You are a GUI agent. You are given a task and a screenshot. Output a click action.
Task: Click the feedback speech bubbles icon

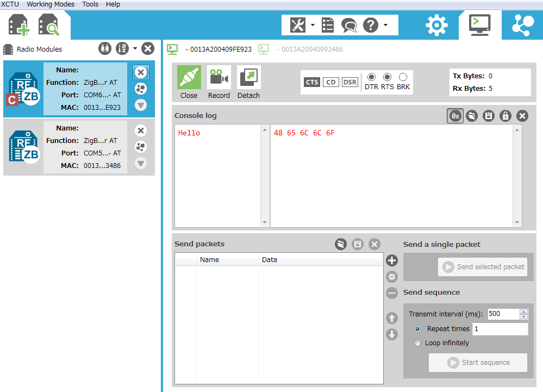pos(349,25)
